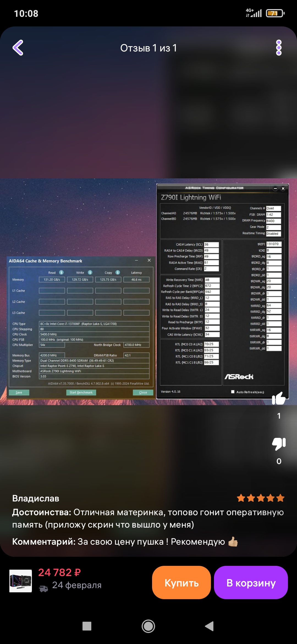Tap DRAM Frequency field 8400
This screenshot has width=297, height=644.
(x=274, y=221)
